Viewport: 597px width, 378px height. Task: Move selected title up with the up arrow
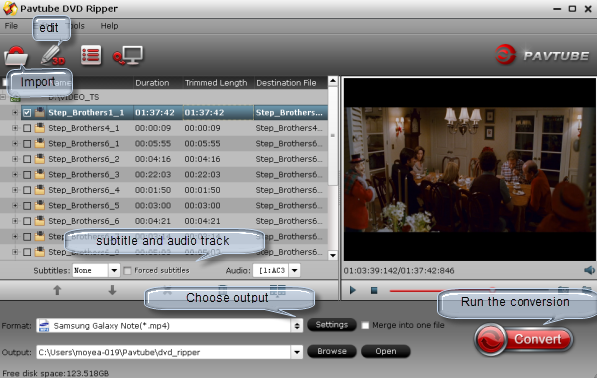pos(57,290)
